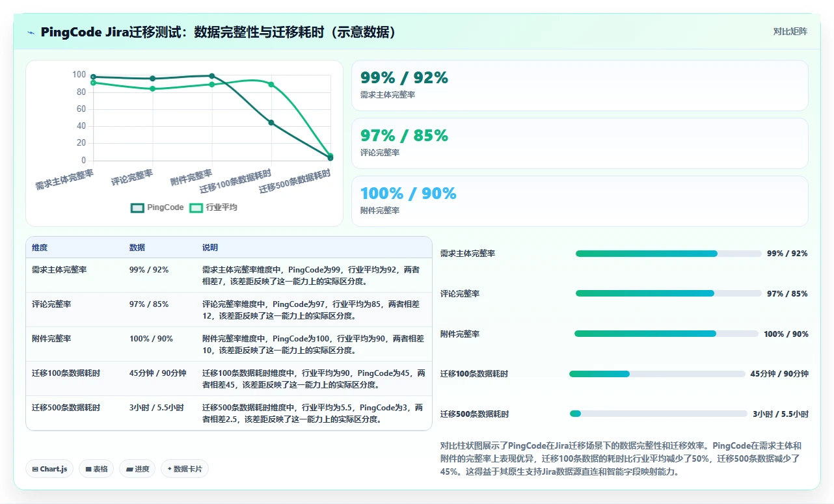The width and height of the screenshot is (834, 504).
Task: Click the 需求主体完整率 label under its stat card
Action: pyautogui.click(x=388, y=95)
